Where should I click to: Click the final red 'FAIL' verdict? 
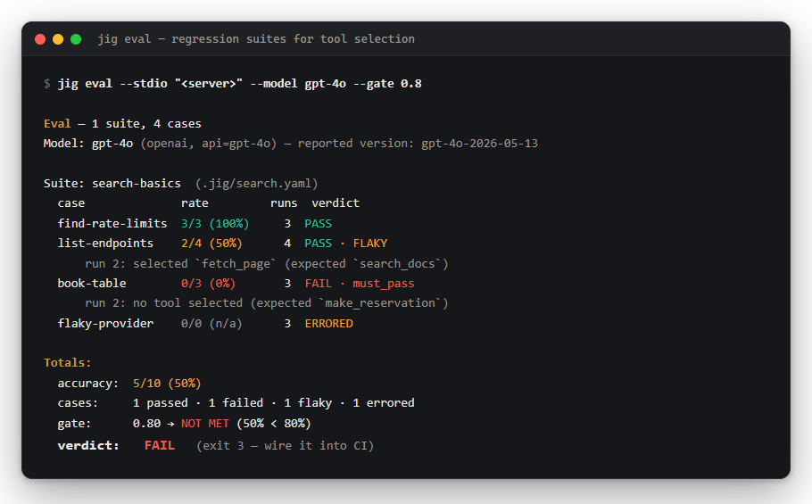coord(160,445)
